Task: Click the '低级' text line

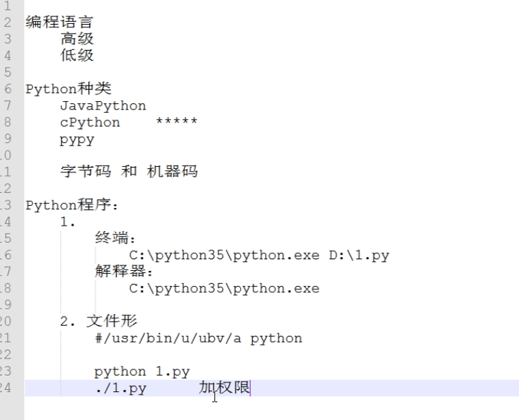Action: click(x=77, y=55)
